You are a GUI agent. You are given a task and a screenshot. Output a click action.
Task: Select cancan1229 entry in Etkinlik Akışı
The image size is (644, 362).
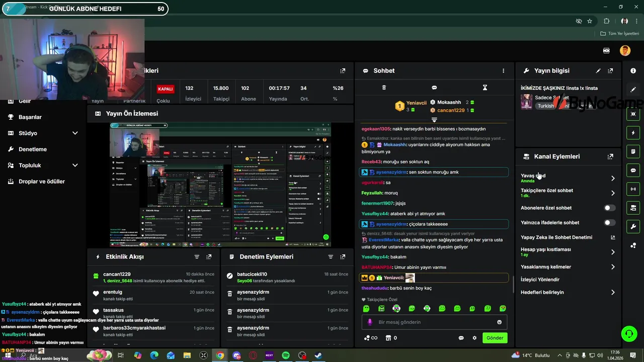coord(153,277)
